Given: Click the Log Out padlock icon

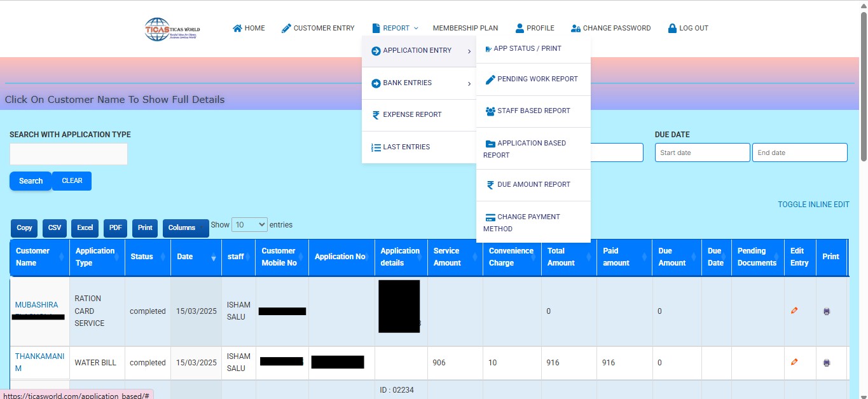Looking at the screenshot, I should tap(672, 28).
